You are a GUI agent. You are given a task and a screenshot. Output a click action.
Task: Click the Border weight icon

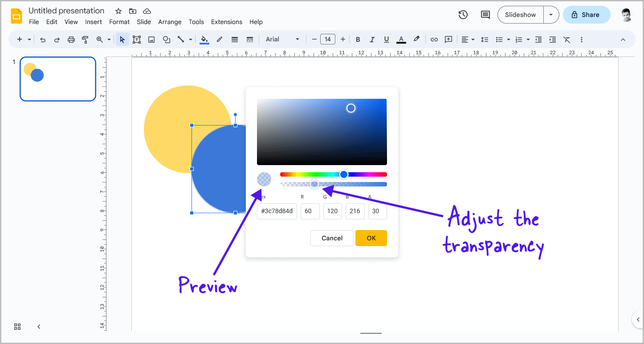(234, 39)
